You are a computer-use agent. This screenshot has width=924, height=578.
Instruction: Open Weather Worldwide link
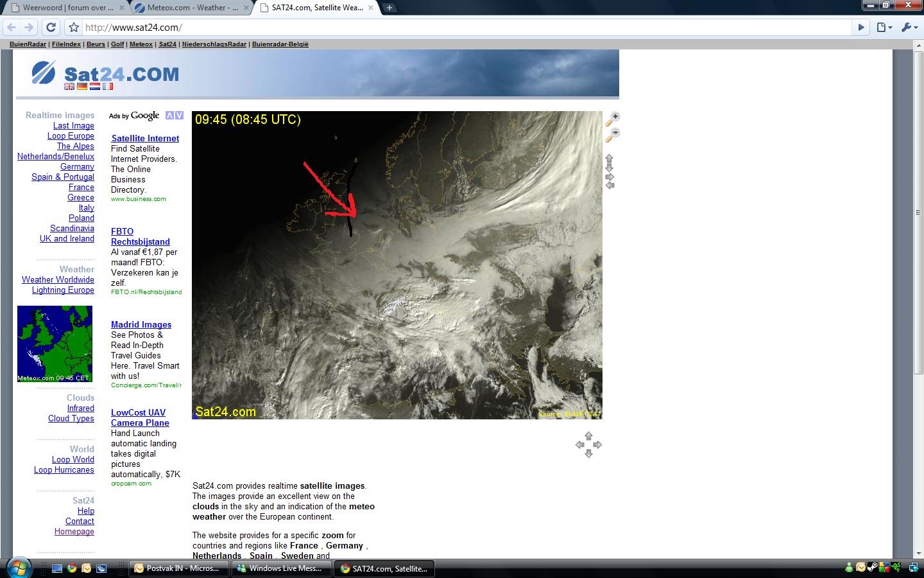(x=58, y=280)
